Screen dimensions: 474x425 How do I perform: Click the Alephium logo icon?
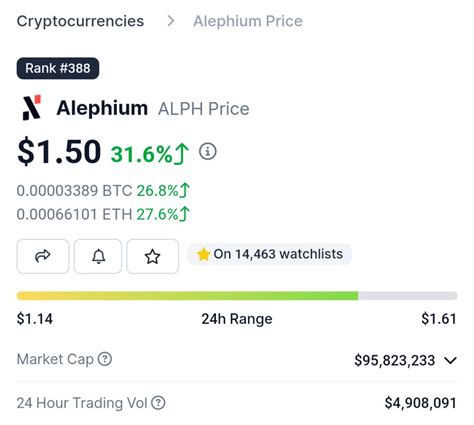coord(32,108)
